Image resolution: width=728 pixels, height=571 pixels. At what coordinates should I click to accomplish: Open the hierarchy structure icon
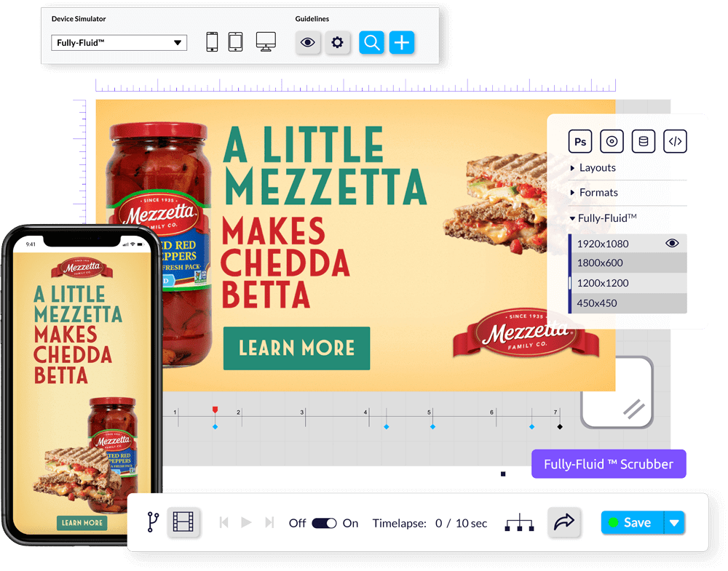pos(519,523)
